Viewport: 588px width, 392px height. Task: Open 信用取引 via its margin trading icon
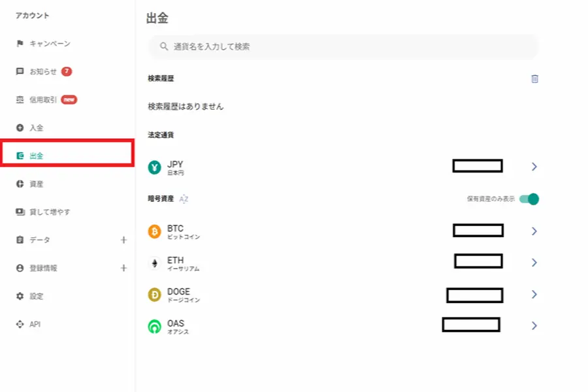[18, 99]
